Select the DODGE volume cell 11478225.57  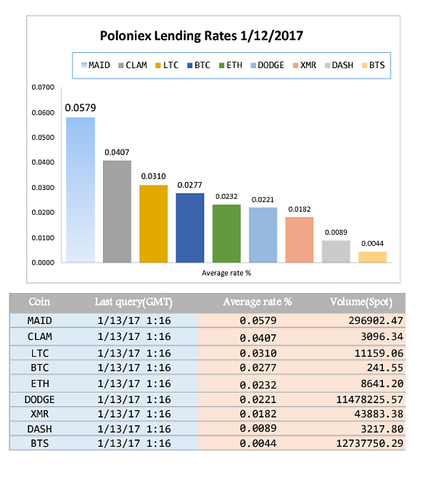click(370, 399)
